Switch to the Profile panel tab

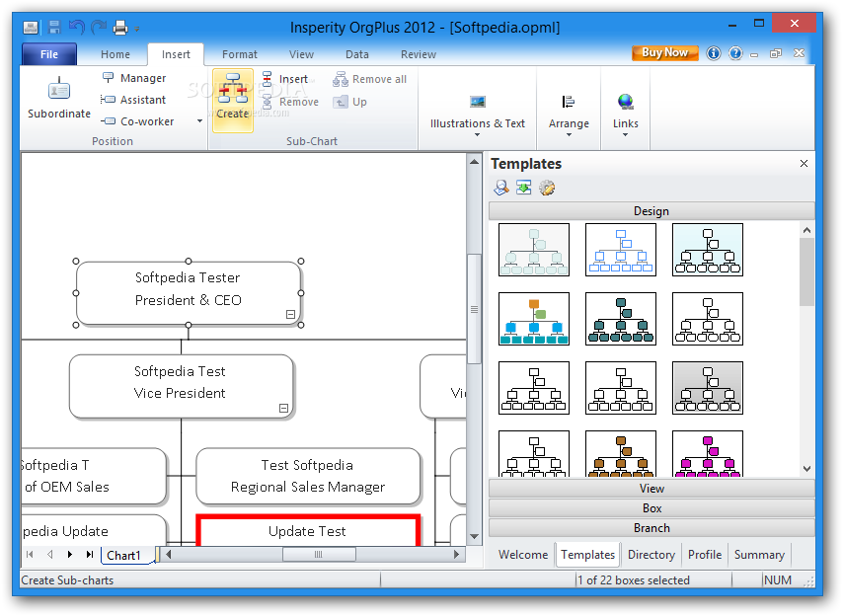coord(705,555)
